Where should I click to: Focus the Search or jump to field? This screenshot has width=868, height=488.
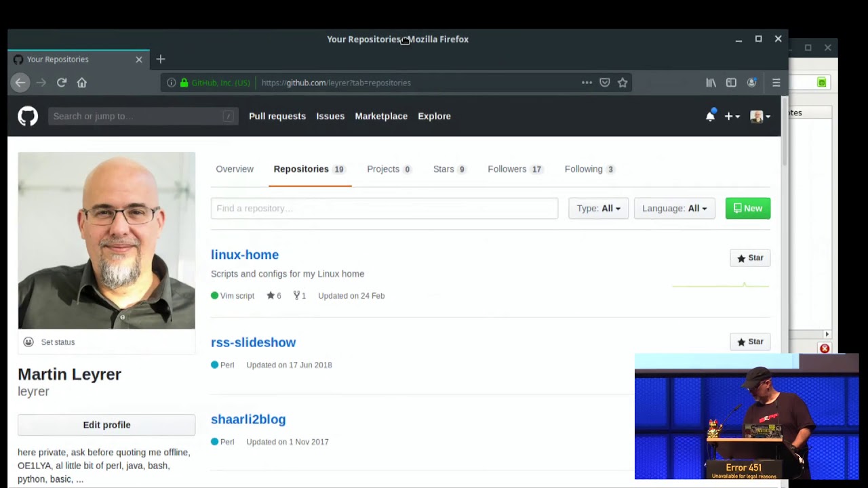[143, 116]
